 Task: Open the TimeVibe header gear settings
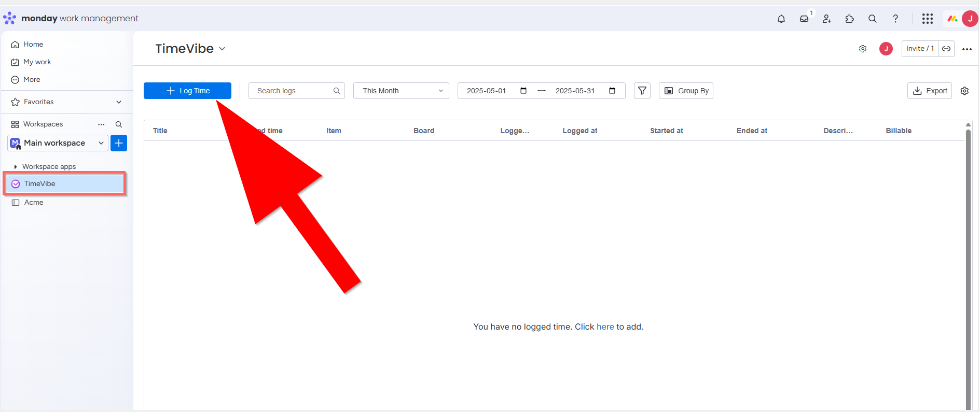point(863,49)
